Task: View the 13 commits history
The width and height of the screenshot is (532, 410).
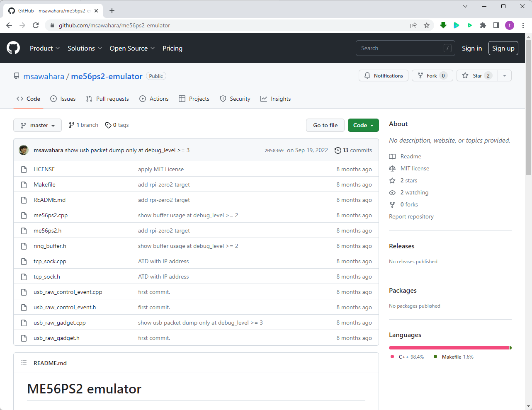Action: (353, 150)
